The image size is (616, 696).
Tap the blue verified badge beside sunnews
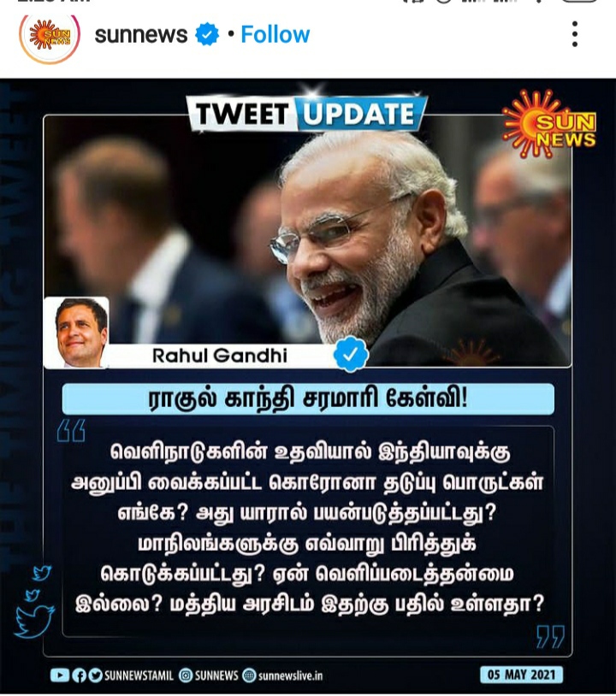(x=207, y=34)
